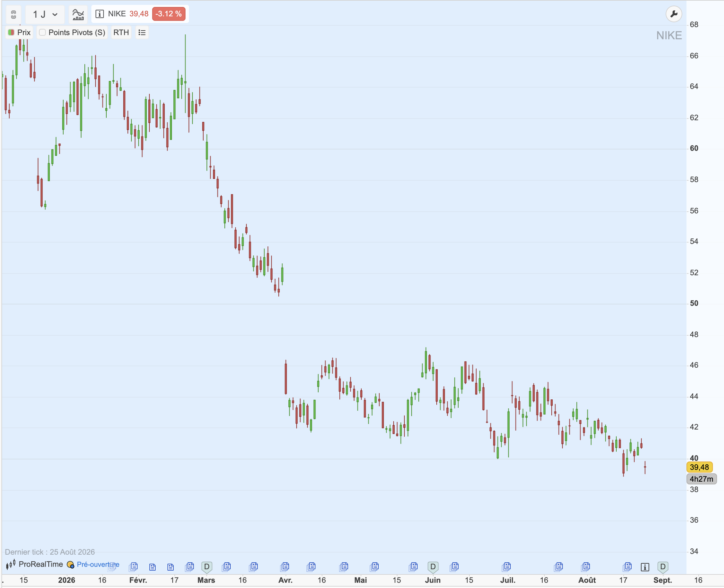Open the news icon just right of Mars marker
Image resolution: width=724 pixels, height=588 pixels.
227,567
